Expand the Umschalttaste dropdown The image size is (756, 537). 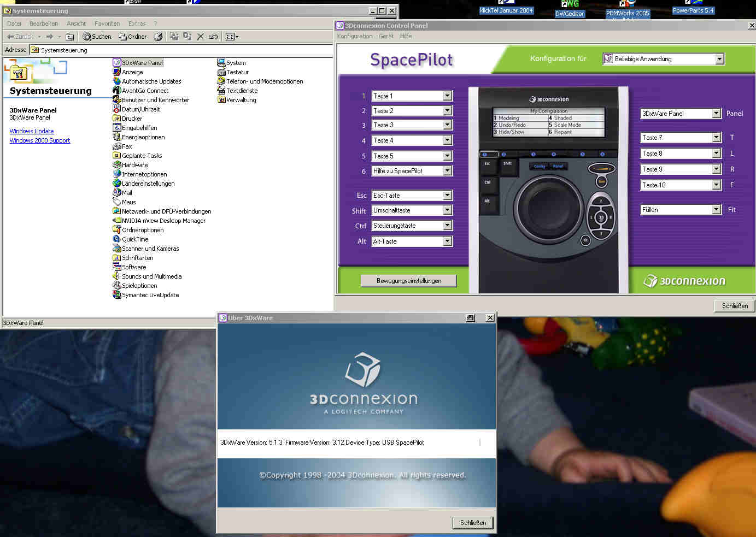click(x=447, y=210)
